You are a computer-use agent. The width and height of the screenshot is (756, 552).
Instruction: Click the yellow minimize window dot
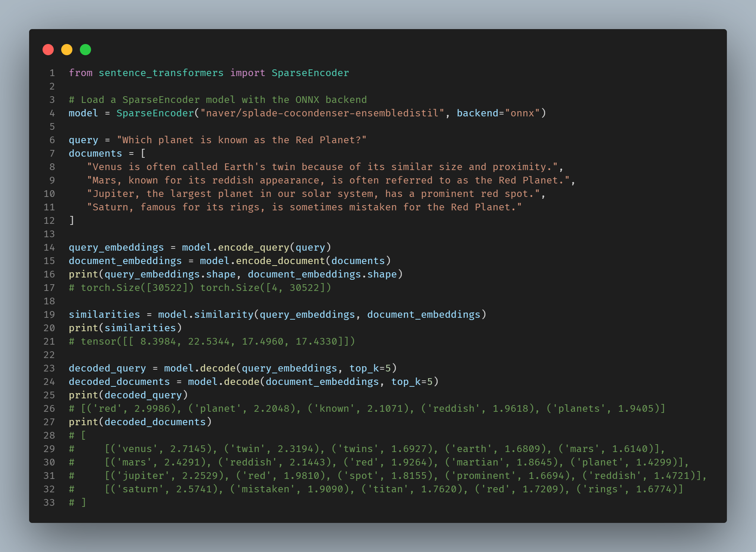67,50
